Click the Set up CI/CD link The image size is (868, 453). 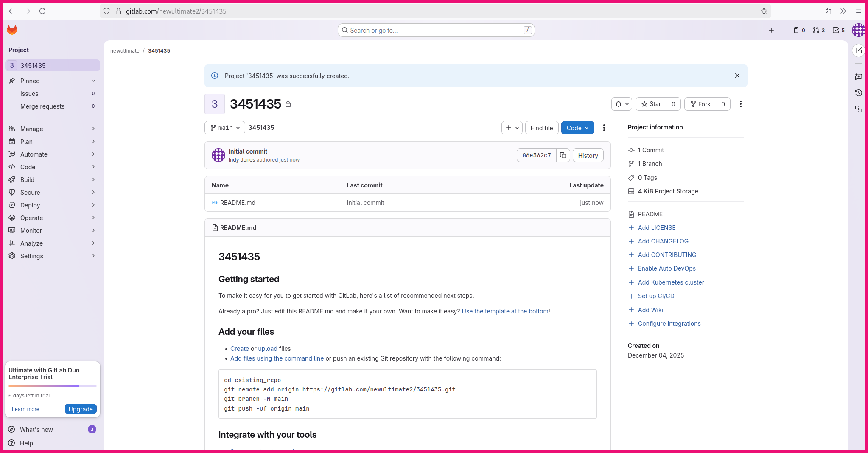[656, 296]
